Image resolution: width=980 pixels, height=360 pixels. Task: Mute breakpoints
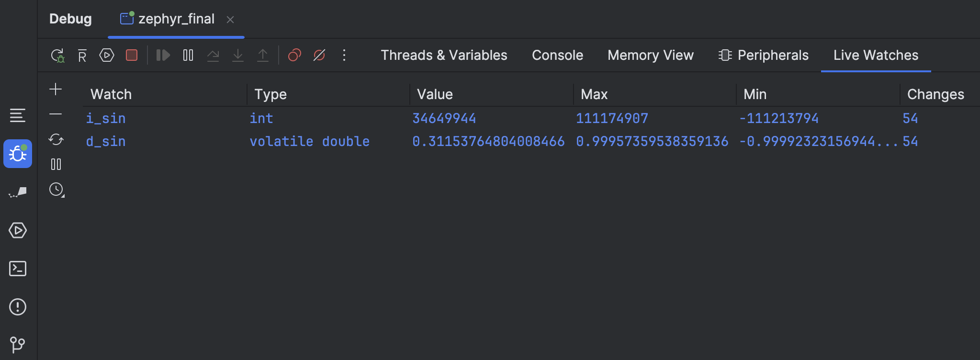(319, 56)
